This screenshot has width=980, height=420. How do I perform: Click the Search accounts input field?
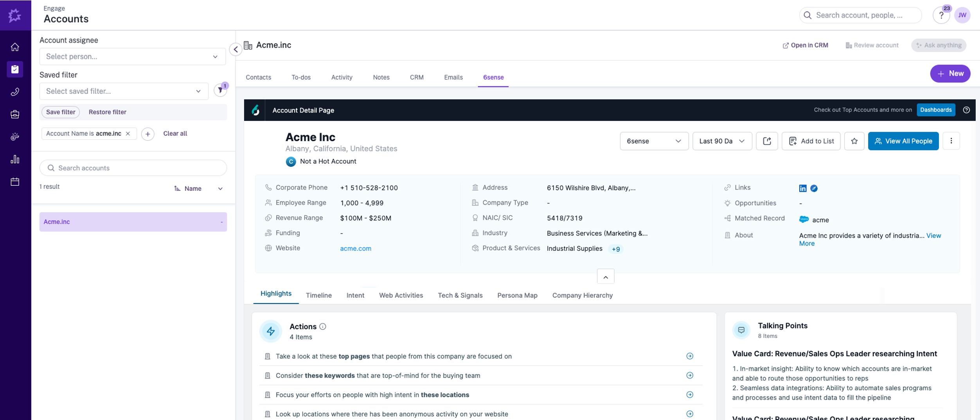coord(133,168)
